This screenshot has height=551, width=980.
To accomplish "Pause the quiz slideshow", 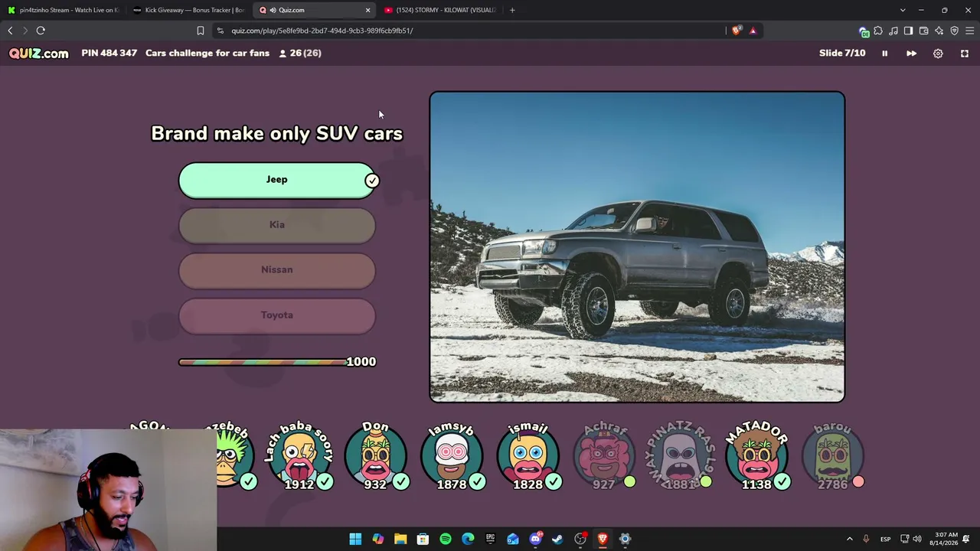I will (884, 54).
